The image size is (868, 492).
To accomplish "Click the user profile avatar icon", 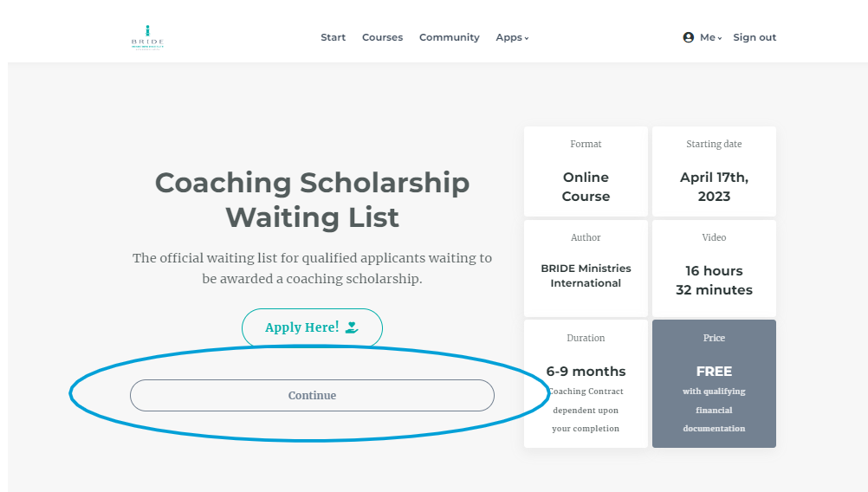I will (689, 37).
